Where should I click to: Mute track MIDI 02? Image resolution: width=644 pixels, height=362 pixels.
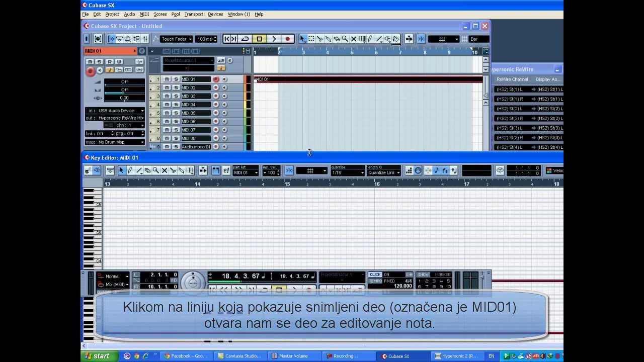[x=167, y=87]
